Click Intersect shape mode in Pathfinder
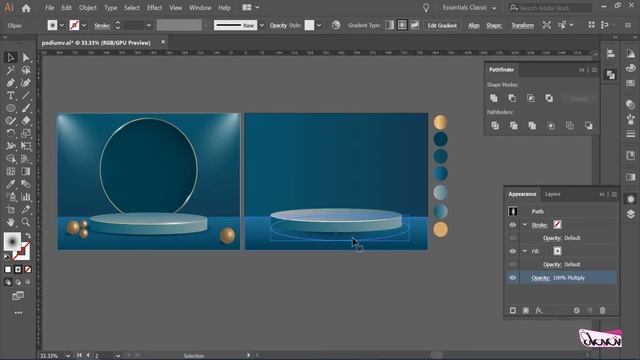The image size is (640, 360). tap(531, 98)
